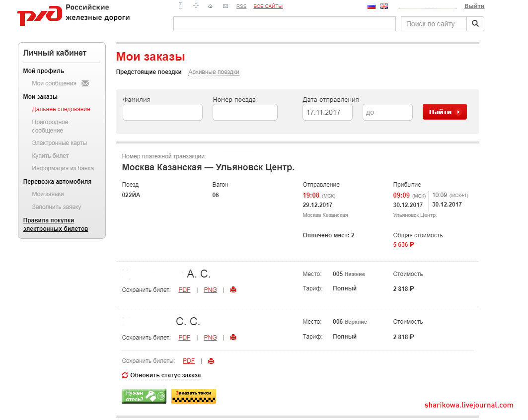The image size is (528, 420).
Task: Open Дата отправления field showing 17.11.2017
Action: 327,112
